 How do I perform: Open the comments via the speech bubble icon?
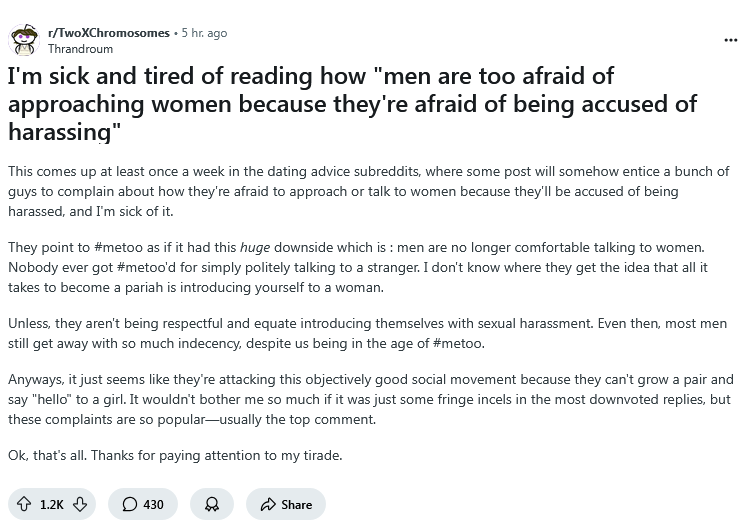pyautogui.click(x=129, y=504)
